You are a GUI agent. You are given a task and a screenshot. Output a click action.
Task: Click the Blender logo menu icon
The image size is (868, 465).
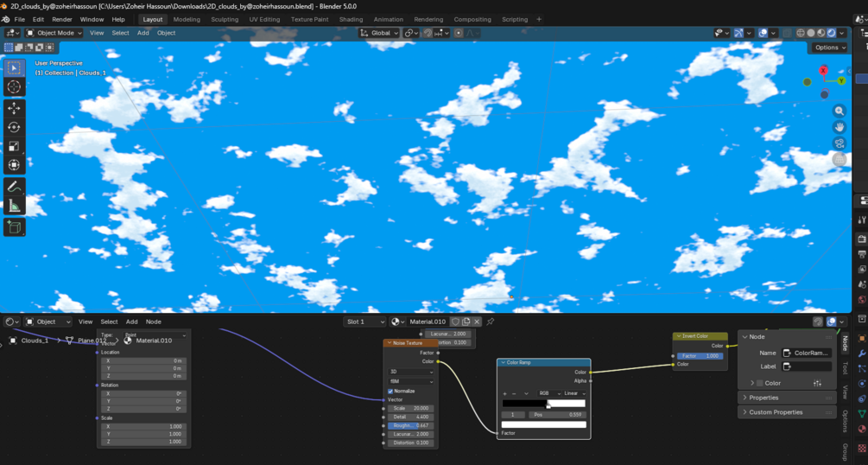(5, 19)
